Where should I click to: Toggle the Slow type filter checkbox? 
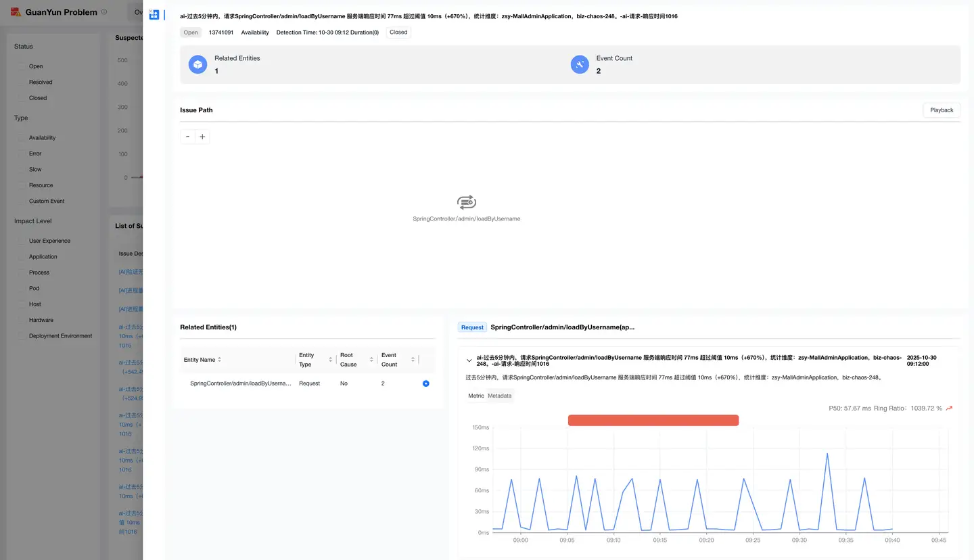[x=21, y=169]
